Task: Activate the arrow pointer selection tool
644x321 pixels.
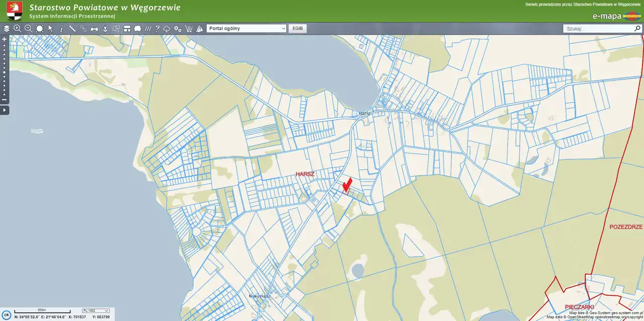Action: [x=50, y=29]
